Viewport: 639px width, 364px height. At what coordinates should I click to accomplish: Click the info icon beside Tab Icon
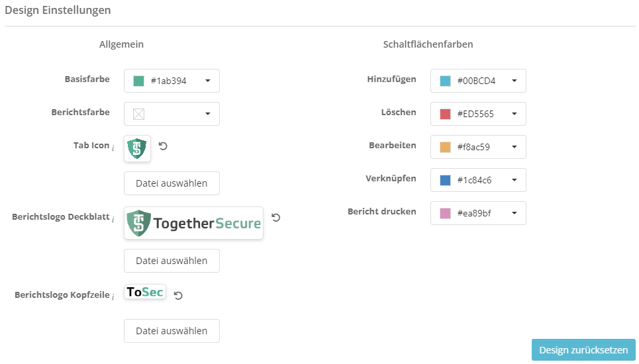pyautogui.click(x=113, y=147)
